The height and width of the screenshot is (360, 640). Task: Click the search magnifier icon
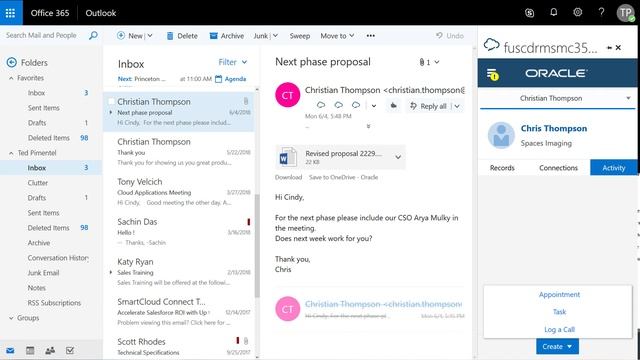pyautogui.click(x=93, y=36)
